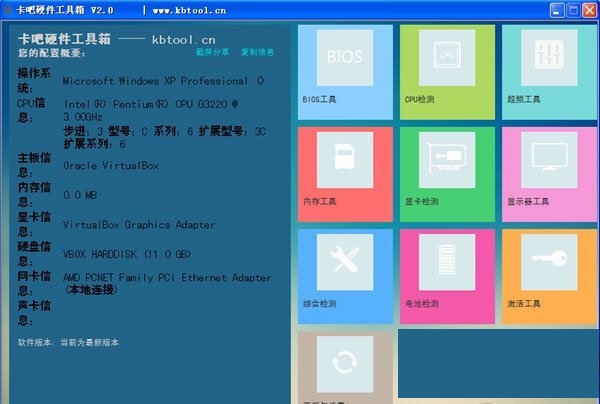
Task: Select the VBOX HARDDISK (11.0 GB) text
Action: click(127, 254)
